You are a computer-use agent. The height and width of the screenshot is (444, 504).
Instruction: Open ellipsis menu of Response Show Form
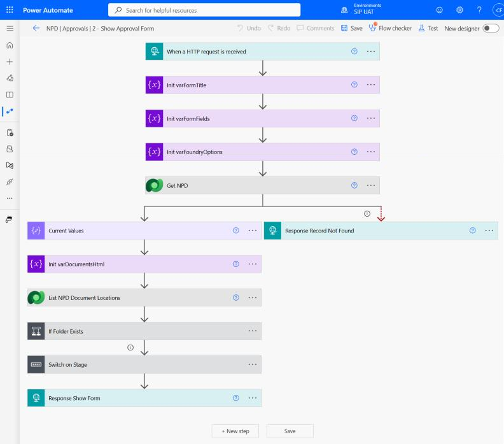pos(253,398)
